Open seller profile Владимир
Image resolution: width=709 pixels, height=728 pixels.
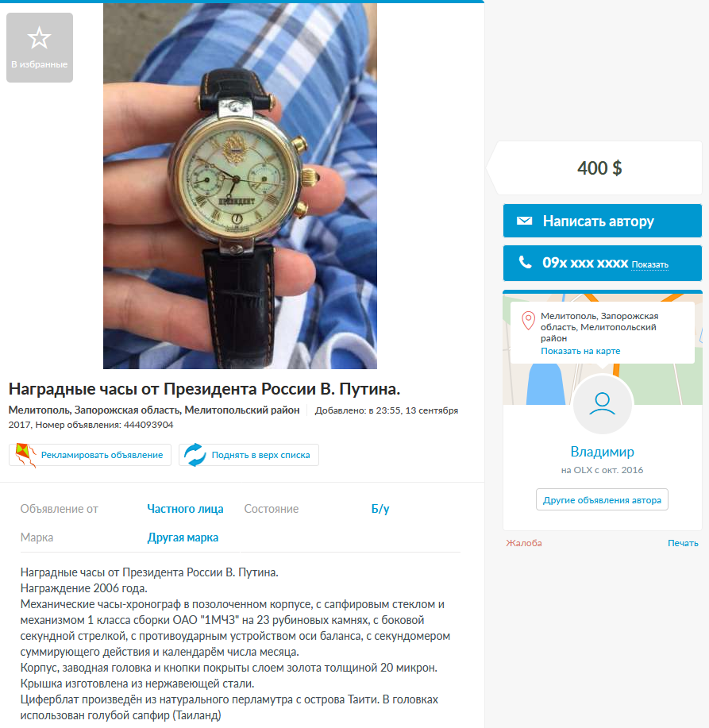coord(602,451)
